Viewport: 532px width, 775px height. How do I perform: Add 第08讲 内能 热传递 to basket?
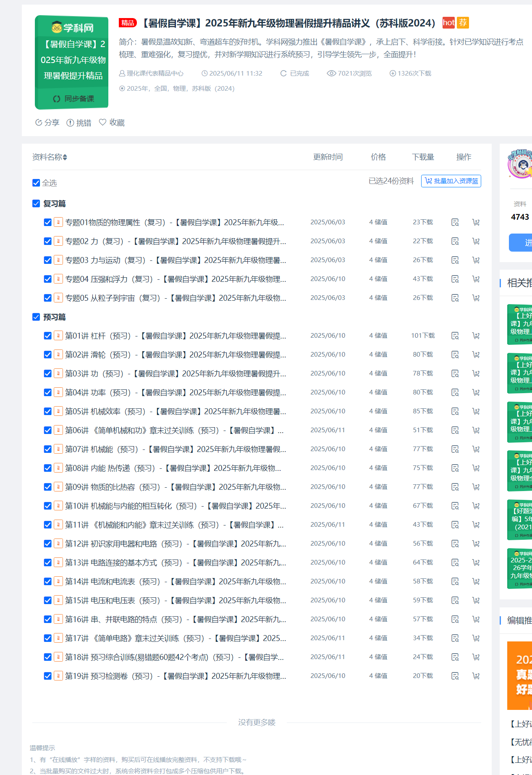(x=476, y=468)
